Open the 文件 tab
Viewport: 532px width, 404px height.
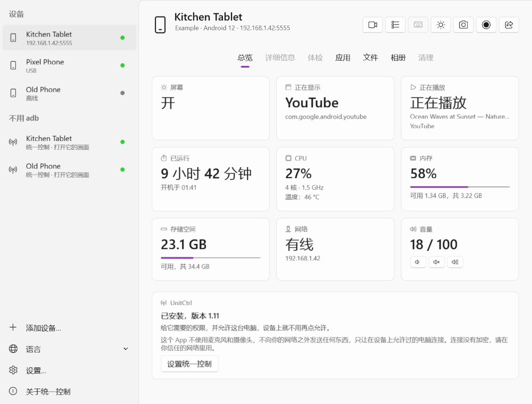[370, 58]
